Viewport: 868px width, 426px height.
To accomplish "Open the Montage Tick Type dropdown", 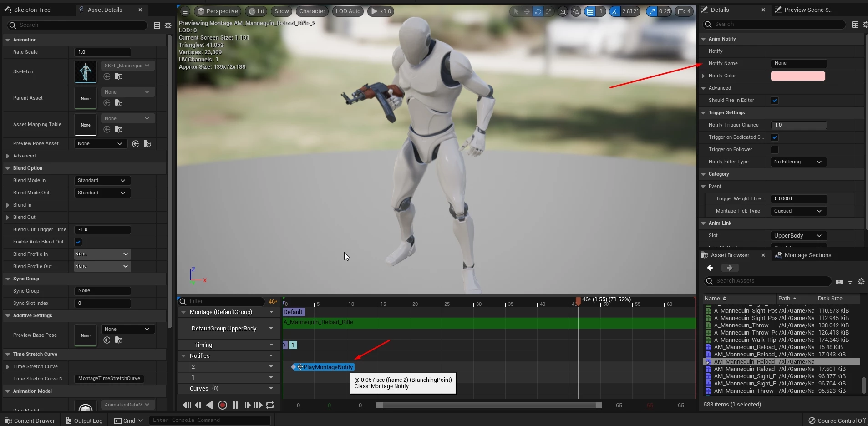I will 798,211.
